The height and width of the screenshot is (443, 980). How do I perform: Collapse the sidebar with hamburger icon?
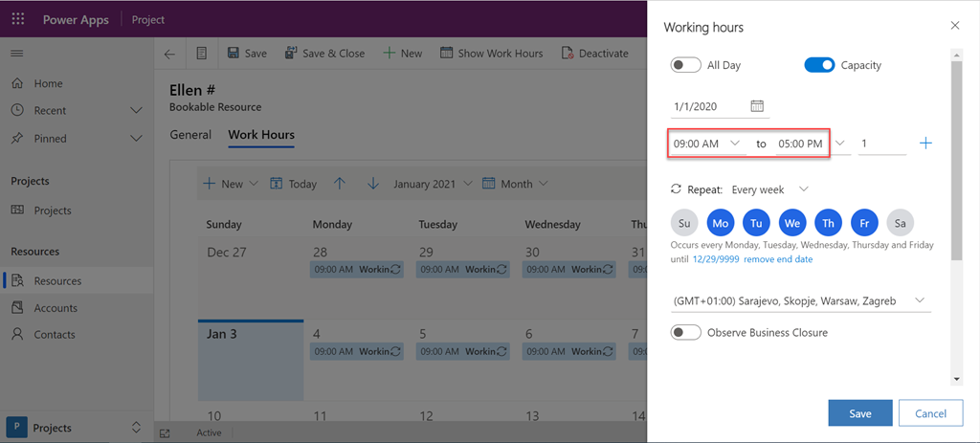tap(17, 54)
